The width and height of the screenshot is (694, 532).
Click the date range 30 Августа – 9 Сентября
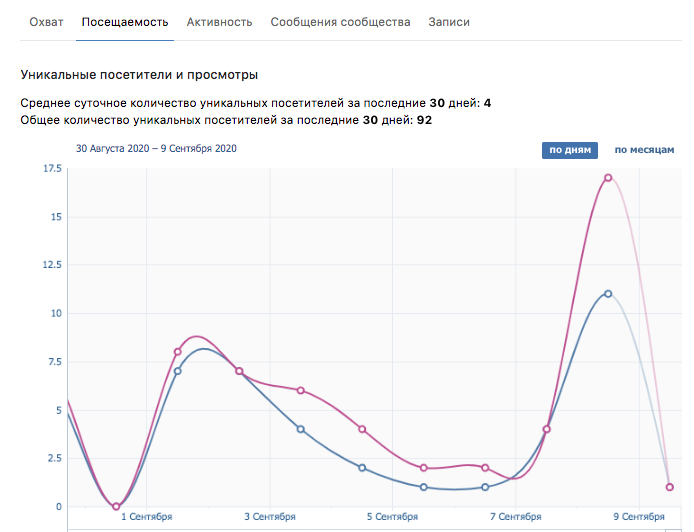coord(157,149)
